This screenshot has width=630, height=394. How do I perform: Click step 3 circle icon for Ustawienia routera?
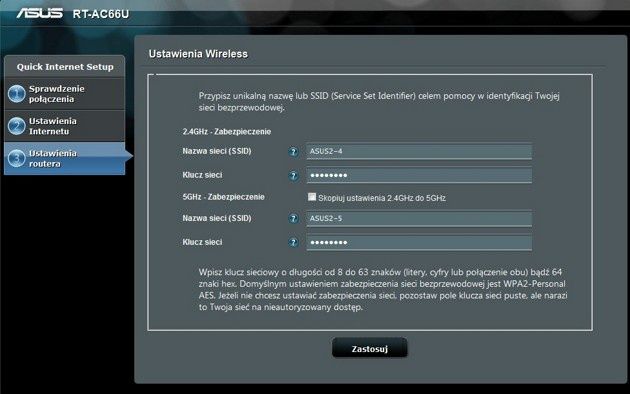(16, 158)
